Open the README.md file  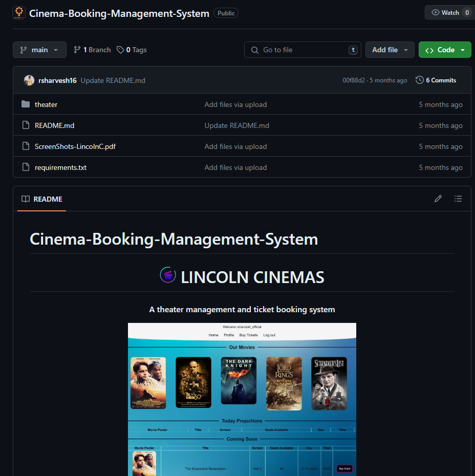[54, 125]
